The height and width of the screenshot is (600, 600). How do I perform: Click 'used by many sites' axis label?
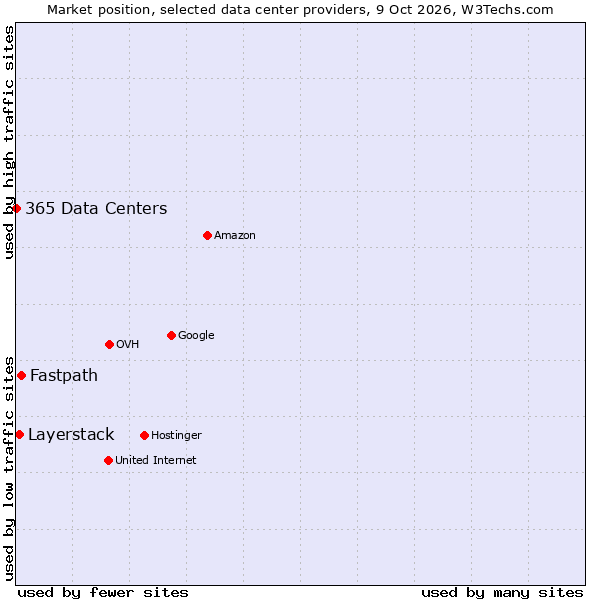(x=502, y=593)
